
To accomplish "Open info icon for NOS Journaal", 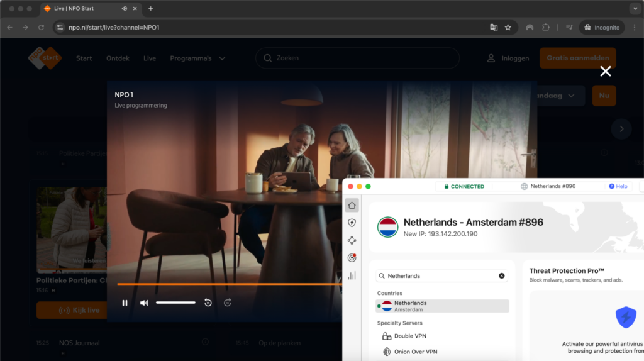I will 205,342.
